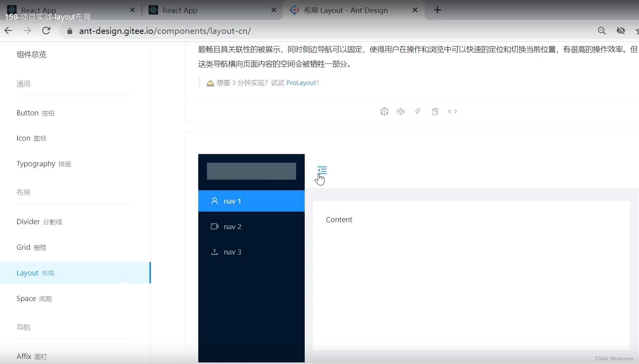
Task: Open a new browser tab
Action: coord(438,10)
